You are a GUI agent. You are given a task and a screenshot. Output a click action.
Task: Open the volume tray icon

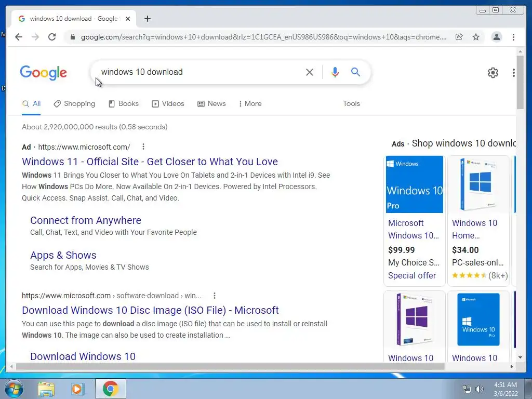[x=479, y=389]
